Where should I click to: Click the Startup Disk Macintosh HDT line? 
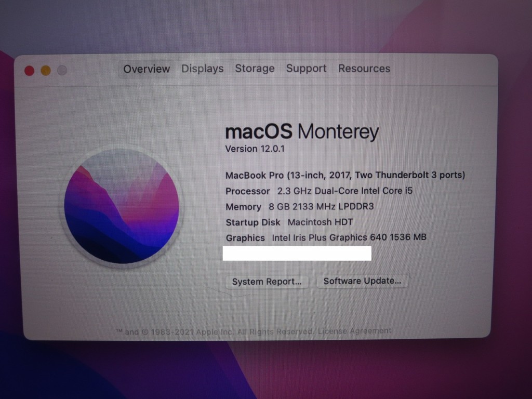click(289, 222)
